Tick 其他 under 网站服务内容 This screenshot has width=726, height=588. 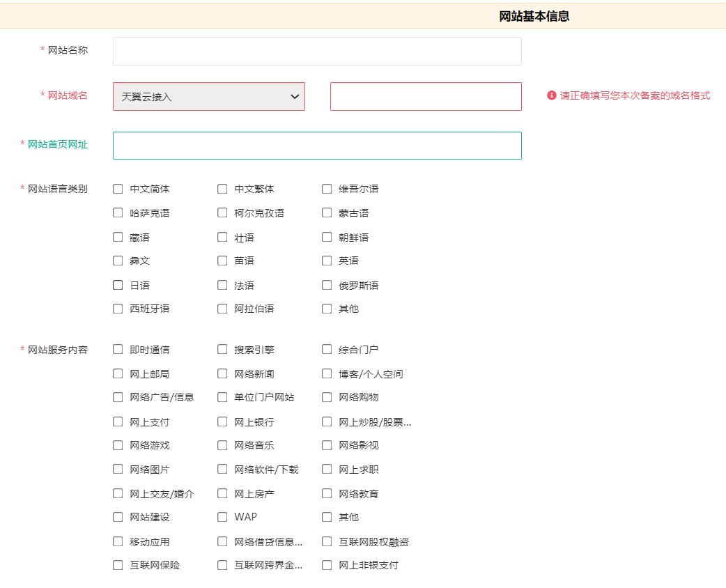(x=327, y=517)
